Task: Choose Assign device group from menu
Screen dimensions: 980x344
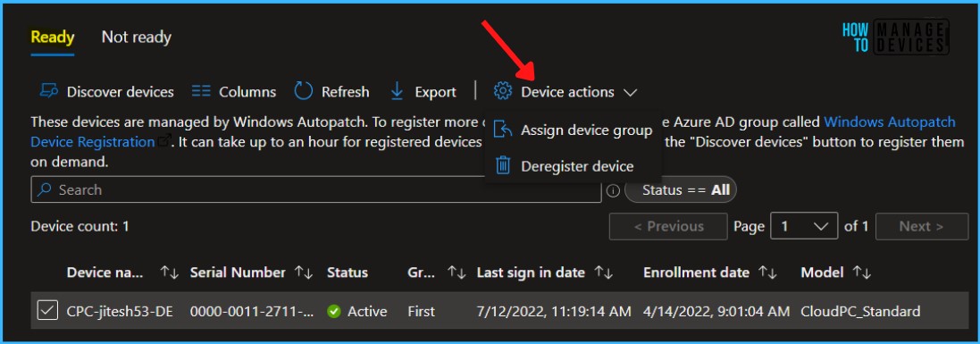Action: [574, 130]
